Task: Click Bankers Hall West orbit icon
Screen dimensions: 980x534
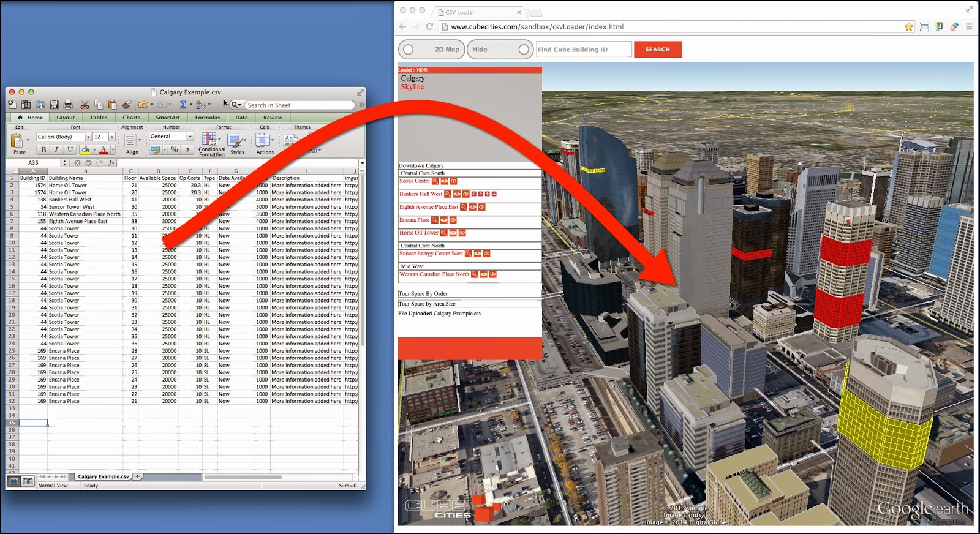Action: coord(457,194)
